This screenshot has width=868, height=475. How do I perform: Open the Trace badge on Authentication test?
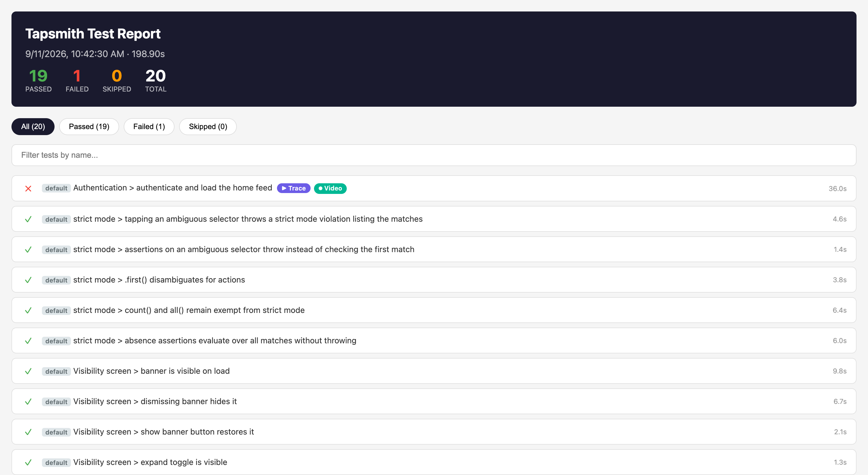click(x=293, y=188)
